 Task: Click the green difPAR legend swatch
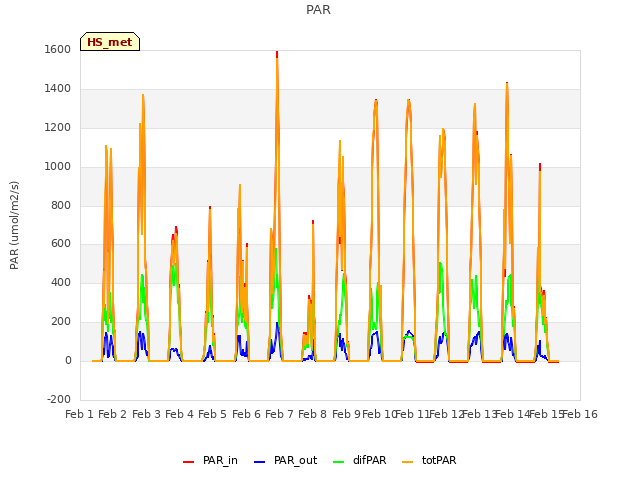pyautogui.click(x=339, y=462)
